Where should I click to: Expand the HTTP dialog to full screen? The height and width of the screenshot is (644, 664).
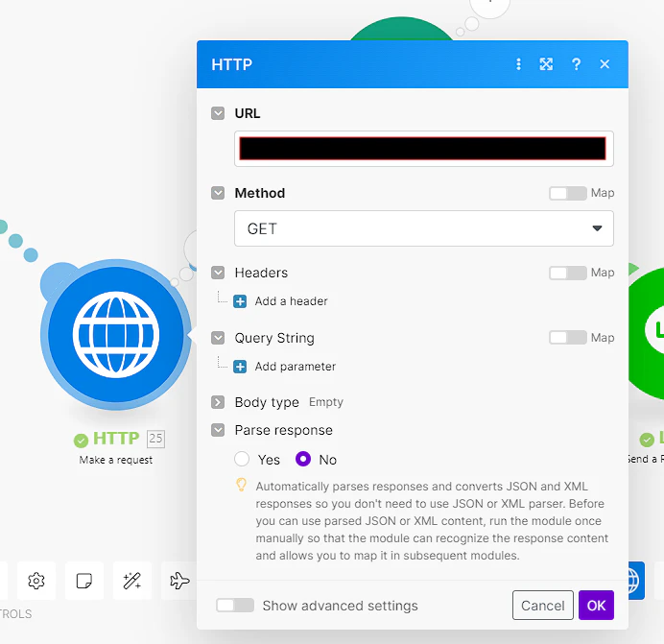546,64
